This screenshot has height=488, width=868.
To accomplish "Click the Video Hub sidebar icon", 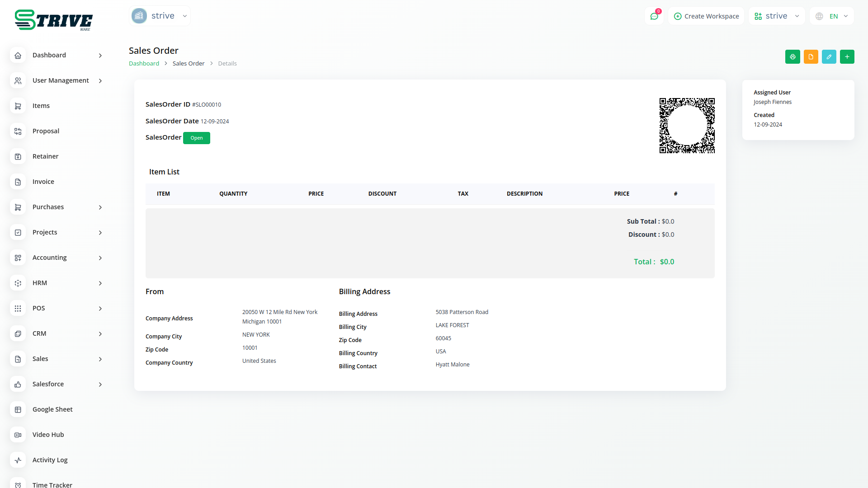I will [x=18, y=435].
